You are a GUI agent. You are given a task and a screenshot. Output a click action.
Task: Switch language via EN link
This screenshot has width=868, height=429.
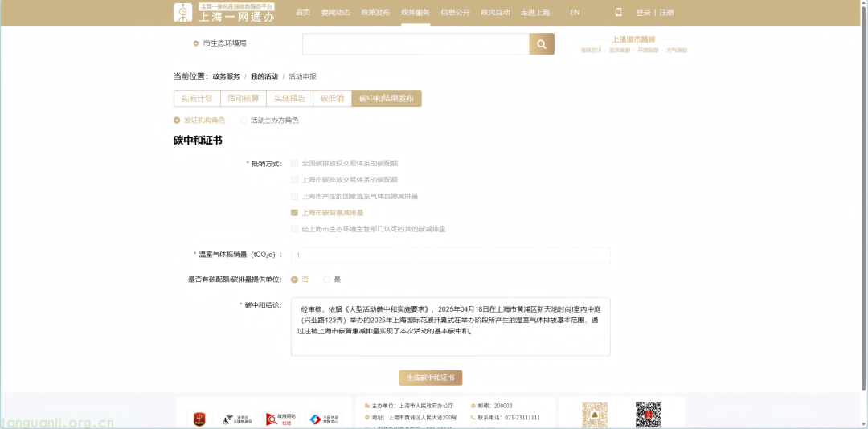575,12
